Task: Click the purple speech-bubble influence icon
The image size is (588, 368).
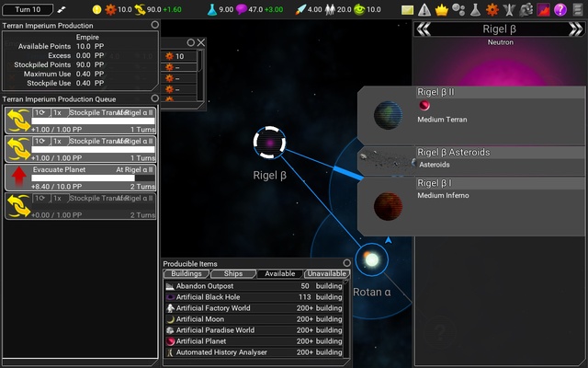Action: point(241,10)
